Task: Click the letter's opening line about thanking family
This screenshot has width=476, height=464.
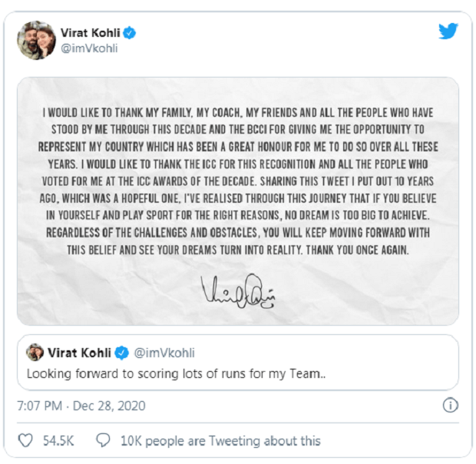Action: pyautogui.click(x=238, y=114)
